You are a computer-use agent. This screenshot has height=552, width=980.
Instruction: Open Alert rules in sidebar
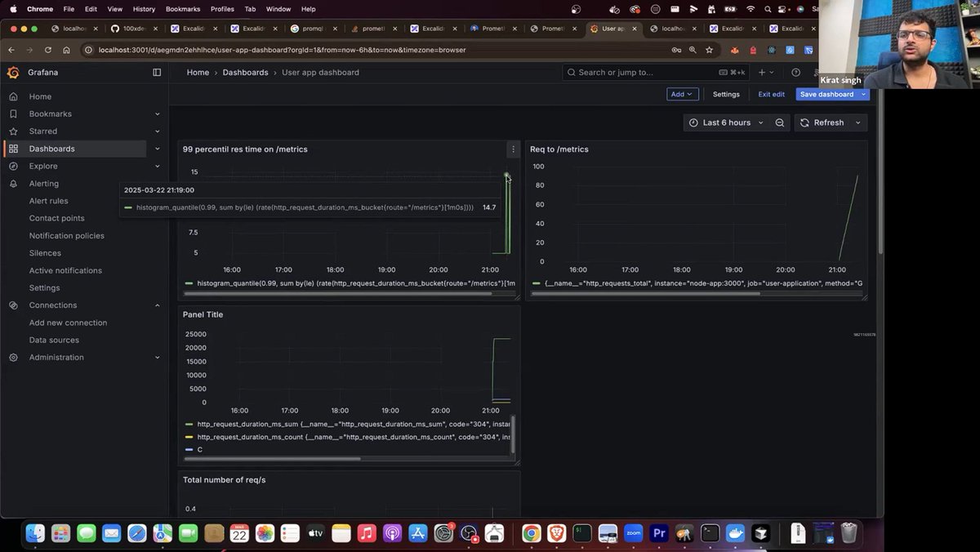pos(49,201)
